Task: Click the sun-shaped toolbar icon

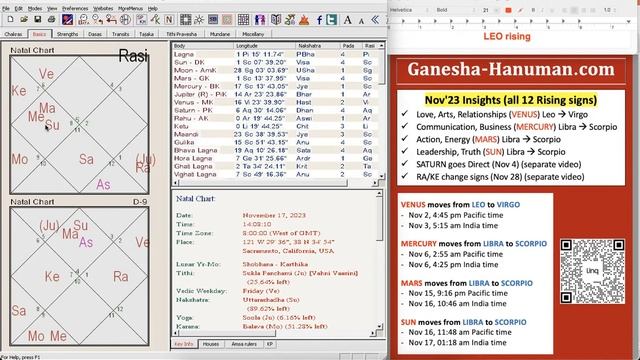Action: (x=199, y=20)
